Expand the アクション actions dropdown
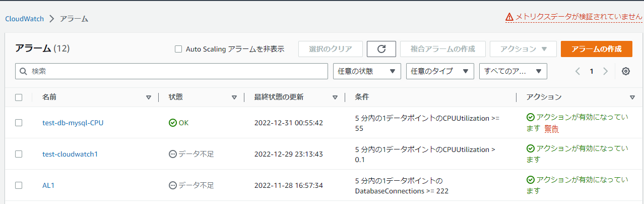This screenshot has height=204, width=644. pyautogui.click(x=523, y=49)
